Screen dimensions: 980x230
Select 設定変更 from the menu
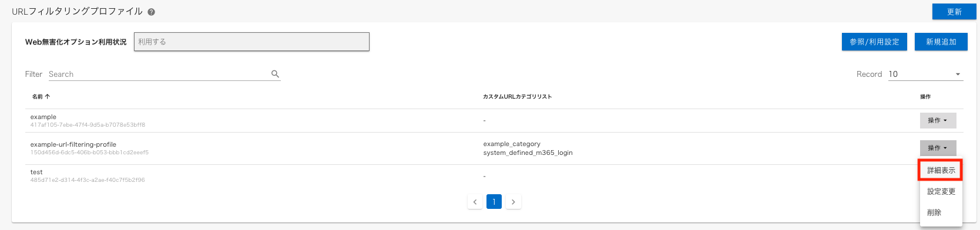[941, 191]
